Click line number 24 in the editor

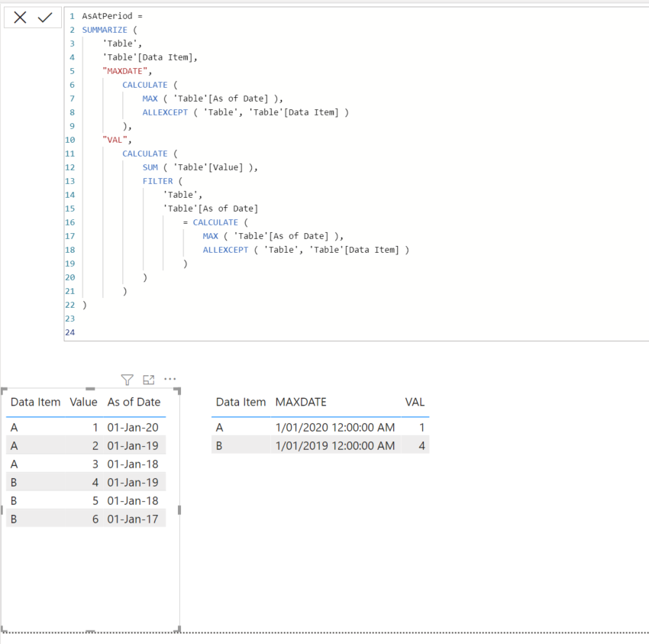[70, 332]
